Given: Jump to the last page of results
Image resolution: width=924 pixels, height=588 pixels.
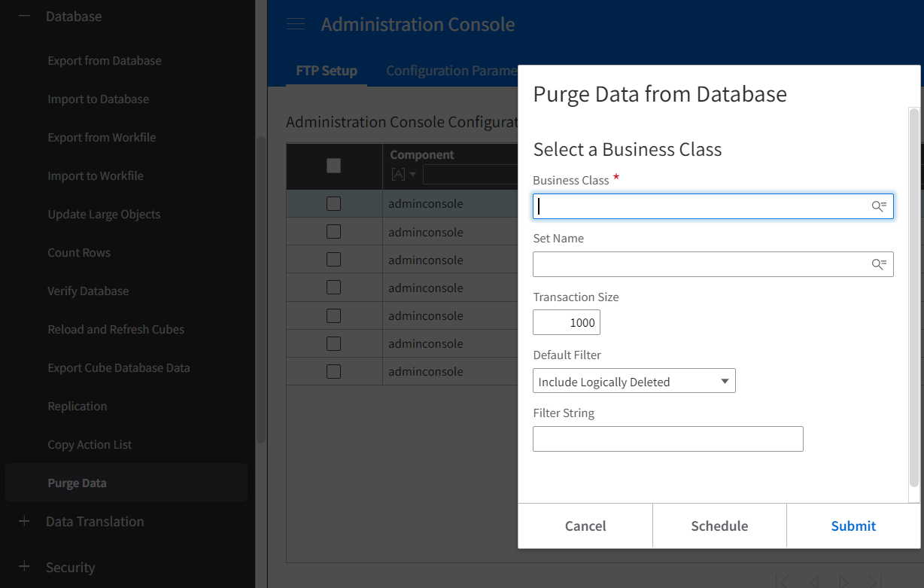Looking at the screenshot, I should point(874,581).
